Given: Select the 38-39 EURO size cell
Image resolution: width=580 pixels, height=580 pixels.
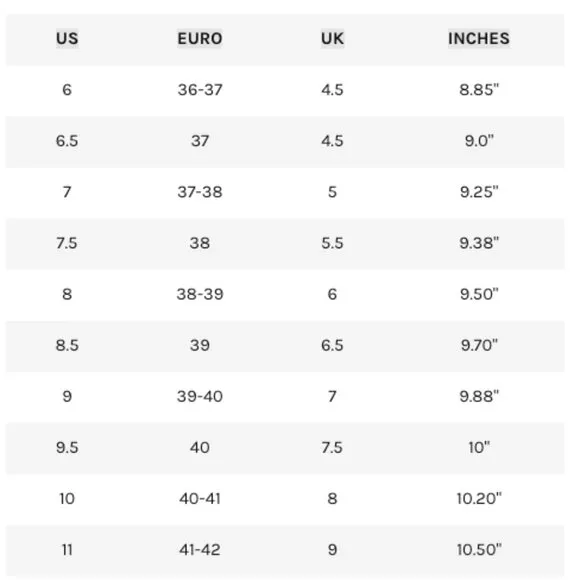Looking at the screenshot, I should coord(200,294).
